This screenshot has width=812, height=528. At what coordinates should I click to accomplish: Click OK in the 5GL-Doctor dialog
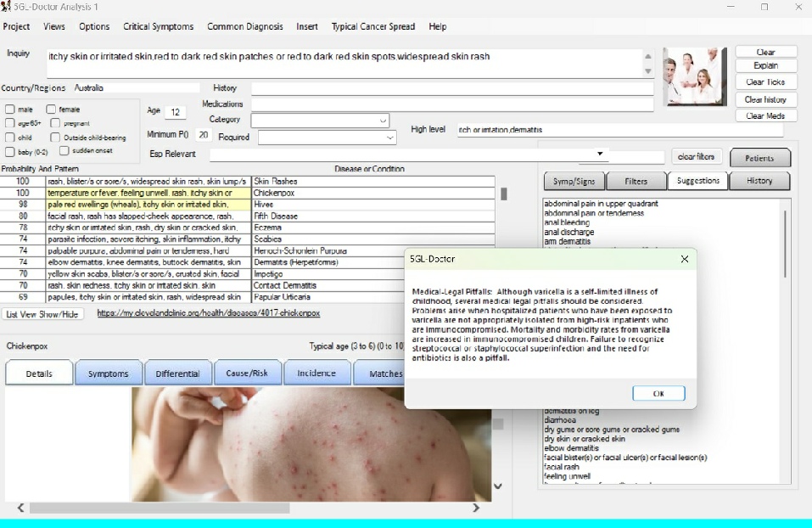658,393
